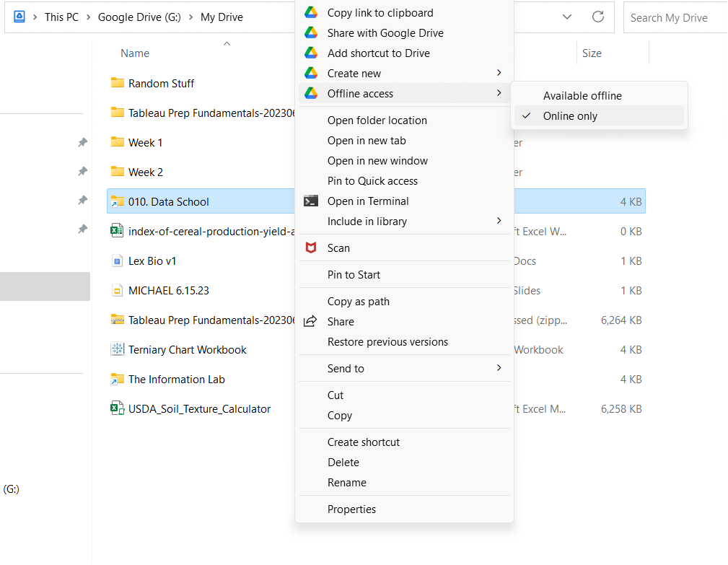The width and height of the screenshot is (728, 565).
Task: Open the address bar history dropdown
Action: (567, 17)
